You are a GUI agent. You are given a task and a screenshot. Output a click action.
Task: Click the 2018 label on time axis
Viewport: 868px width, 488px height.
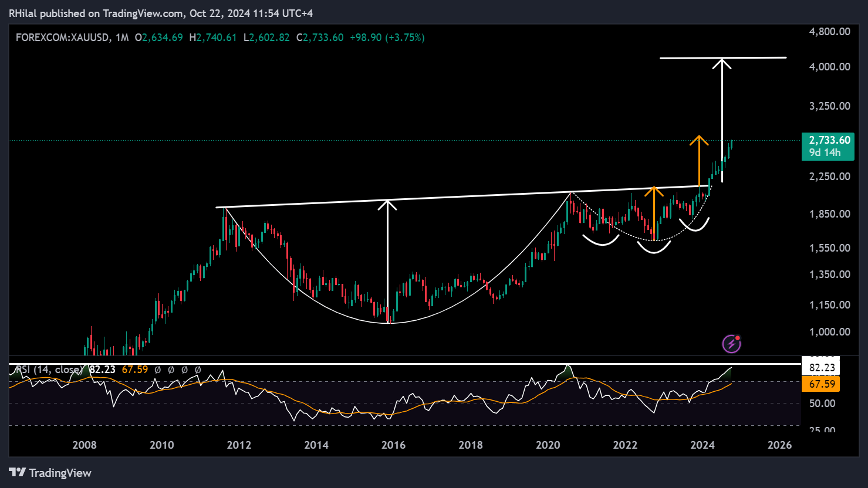(x=471, y=445)
